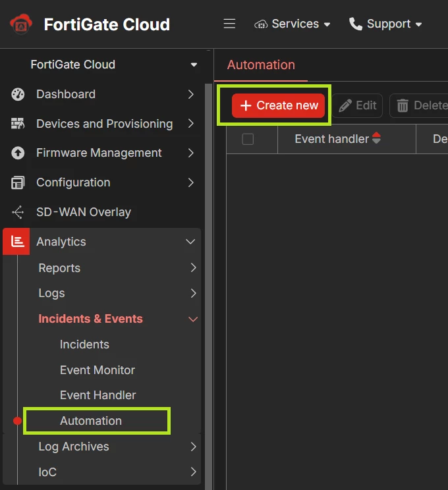Screen dimensions: 448x490
Task: Expand the Dashboard menu chevron
Action: coord(190,94)
